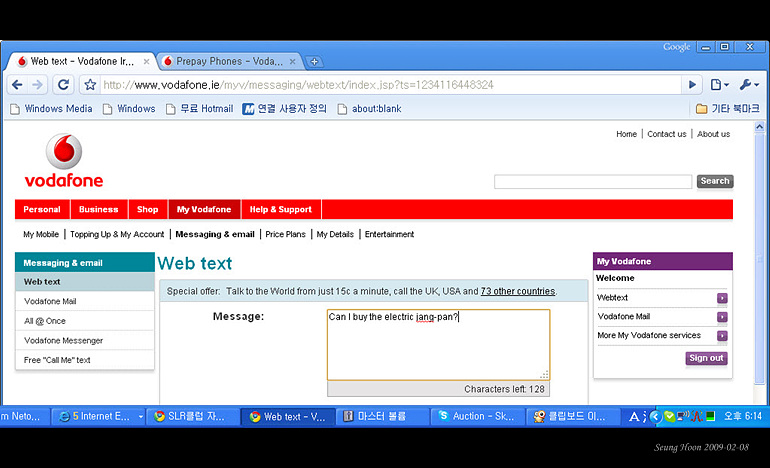Viewport: 770px width, 468px height.
Task: Open the 73 other countries link
Action: pos(518,291)
